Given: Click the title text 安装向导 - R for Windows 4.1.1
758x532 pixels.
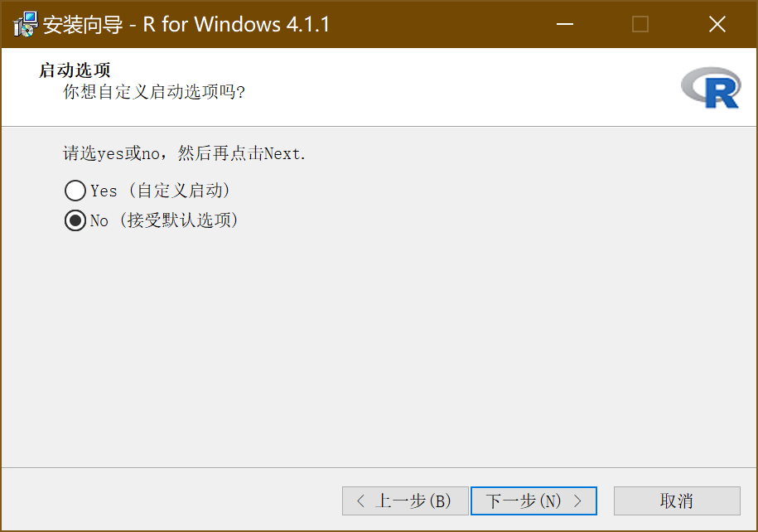Looking at the screenshot, I should click(186, 24).
